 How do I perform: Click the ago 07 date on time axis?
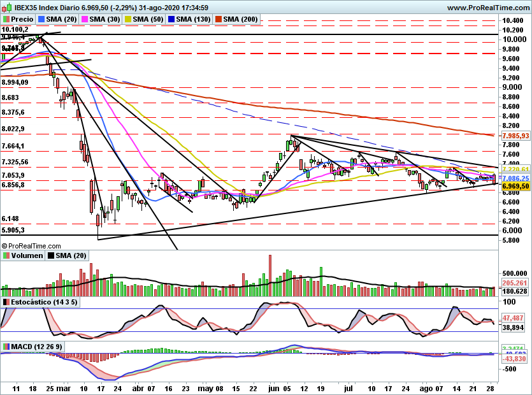tap(431, 389)
